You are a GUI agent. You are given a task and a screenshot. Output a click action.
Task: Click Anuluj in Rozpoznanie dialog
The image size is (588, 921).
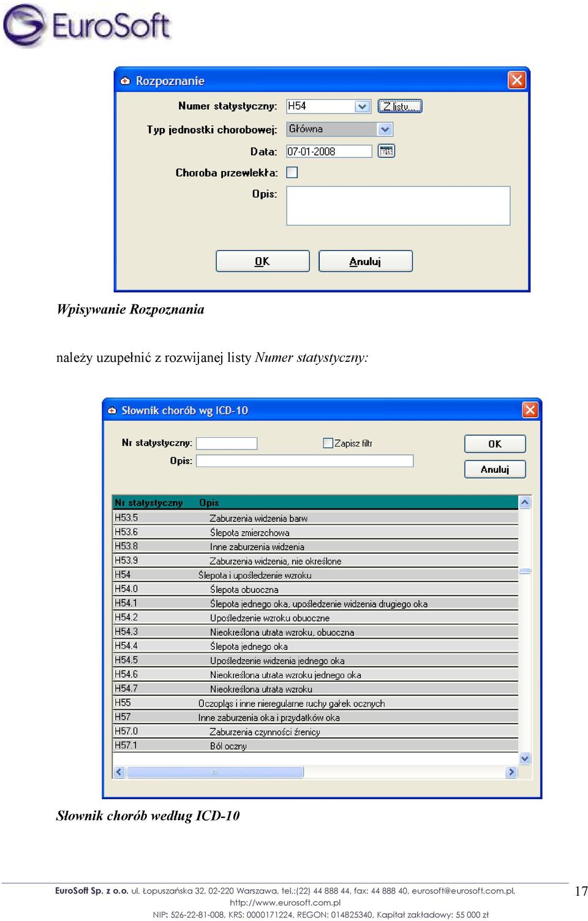tap(366, 261)
